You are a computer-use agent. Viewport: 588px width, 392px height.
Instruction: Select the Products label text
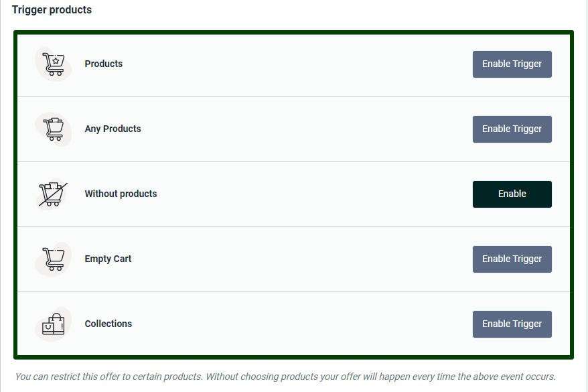click(x=104, y=64)
